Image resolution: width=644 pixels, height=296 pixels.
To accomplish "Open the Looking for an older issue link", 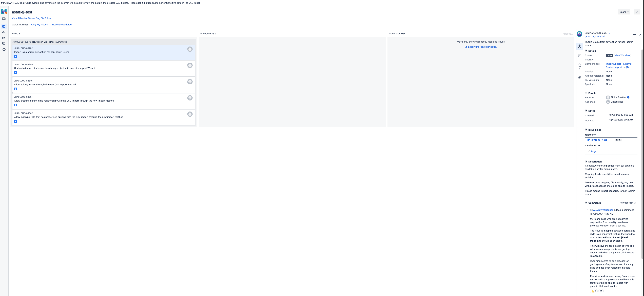I will [x=481, y=47].
